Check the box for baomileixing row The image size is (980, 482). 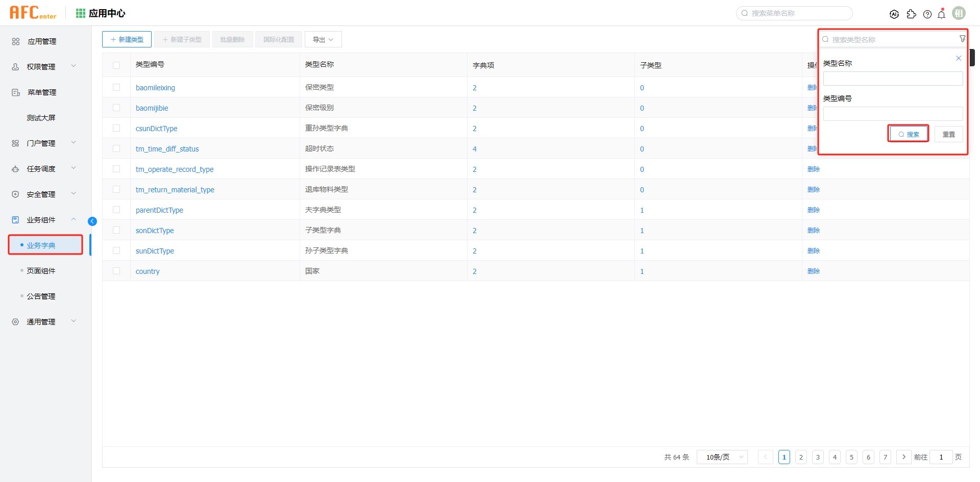point(116,87)
